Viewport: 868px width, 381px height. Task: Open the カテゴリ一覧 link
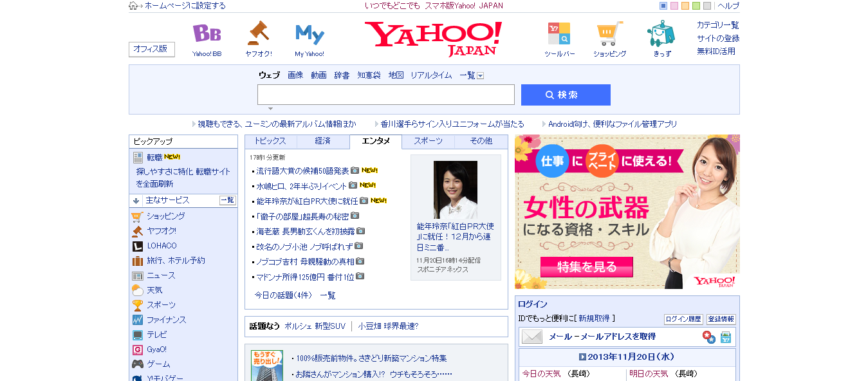tap(718, 25)
